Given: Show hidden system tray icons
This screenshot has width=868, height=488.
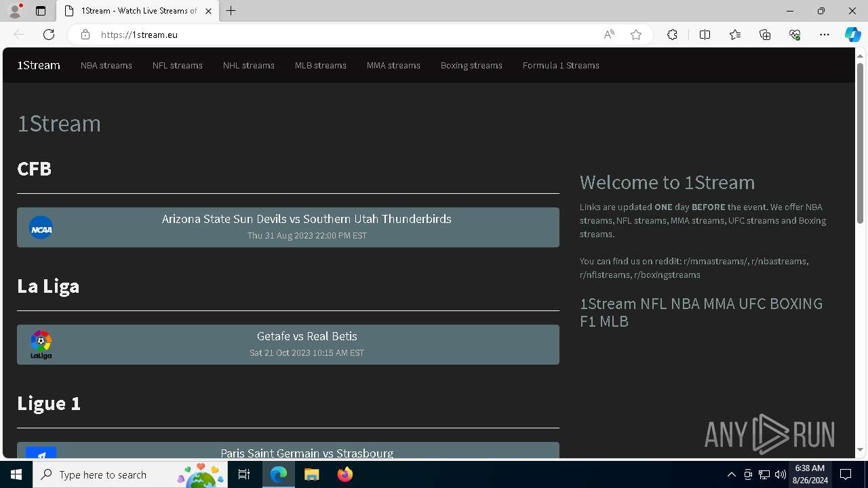Looking at the screenshot, I should click(731, 474).
